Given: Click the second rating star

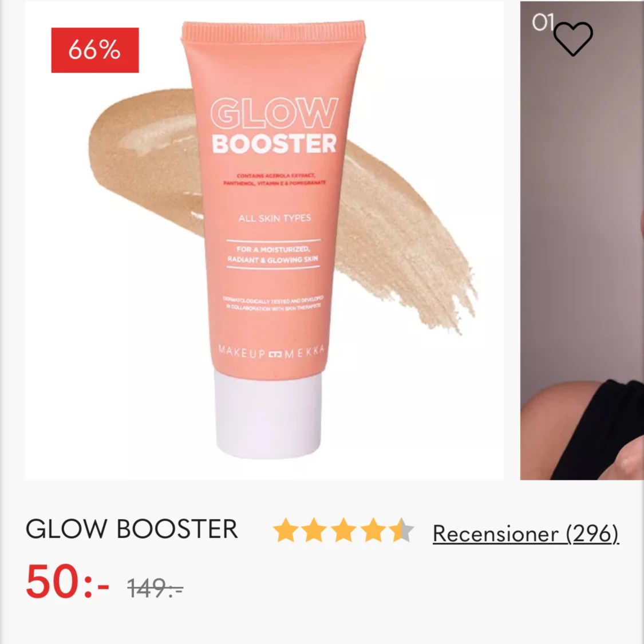Looking at the screenshot, I should tap(314, 530).
